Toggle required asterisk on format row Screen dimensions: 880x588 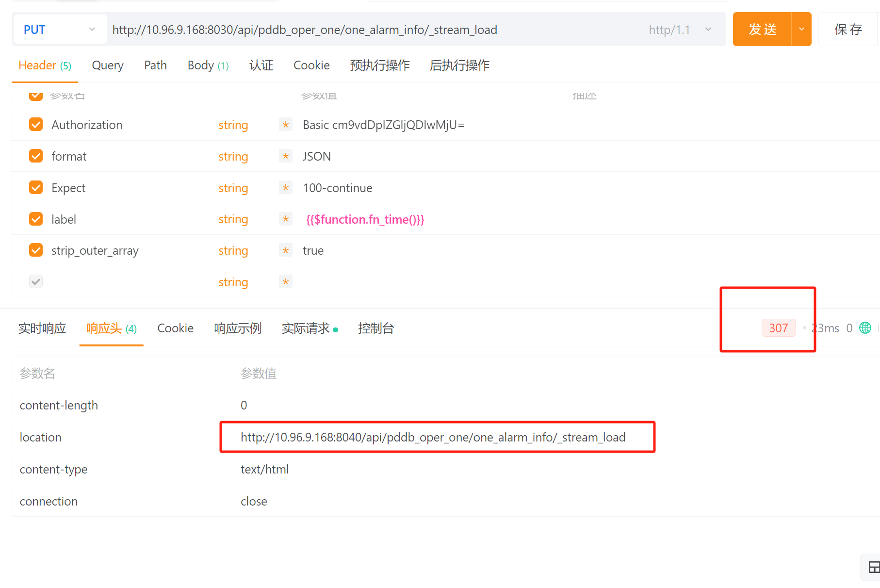(286, 156)
